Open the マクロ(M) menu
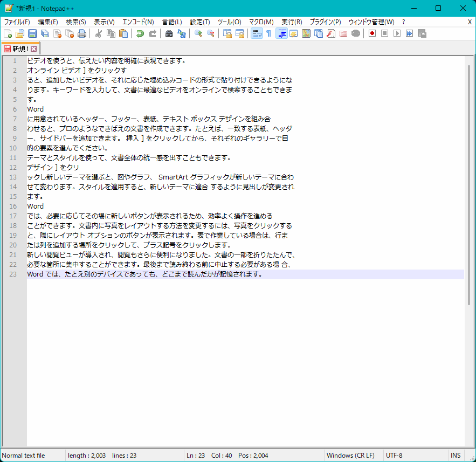The height and width of the screenshot is (462, 476). coord(261,22)
